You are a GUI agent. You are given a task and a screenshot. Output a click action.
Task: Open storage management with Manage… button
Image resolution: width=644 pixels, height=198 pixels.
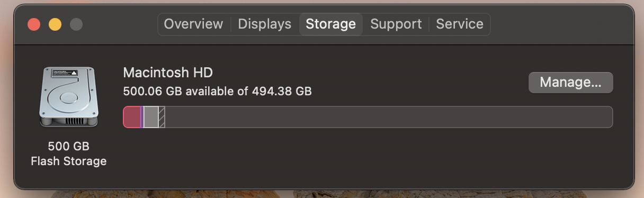[570, 83]
